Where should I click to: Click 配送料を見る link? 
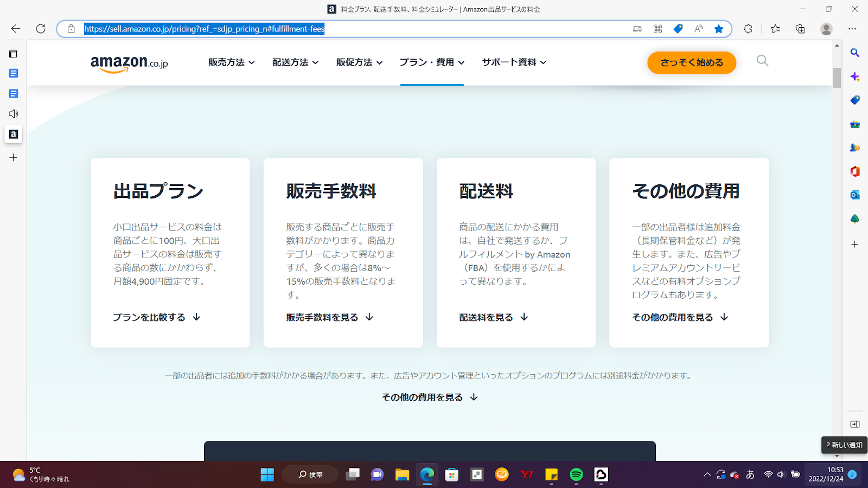tap(494, 317)
